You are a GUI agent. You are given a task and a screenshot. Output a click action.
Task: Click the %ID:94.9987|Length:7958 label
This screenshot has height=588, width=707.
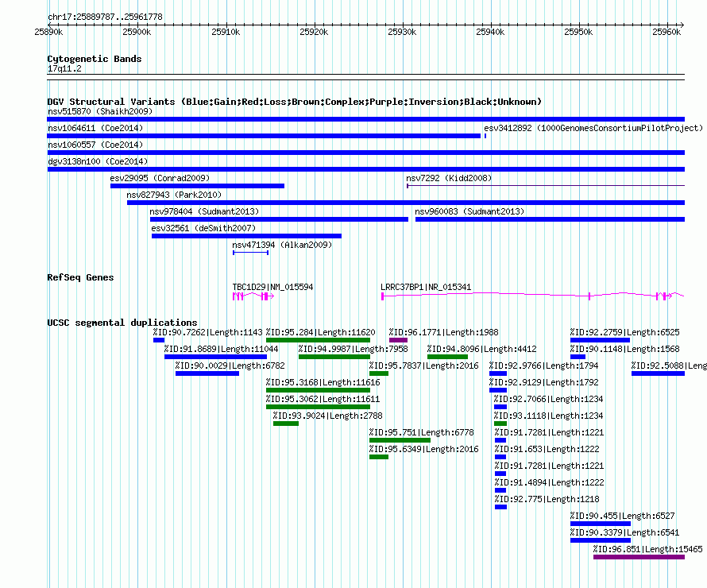click(x=353, y=349)
